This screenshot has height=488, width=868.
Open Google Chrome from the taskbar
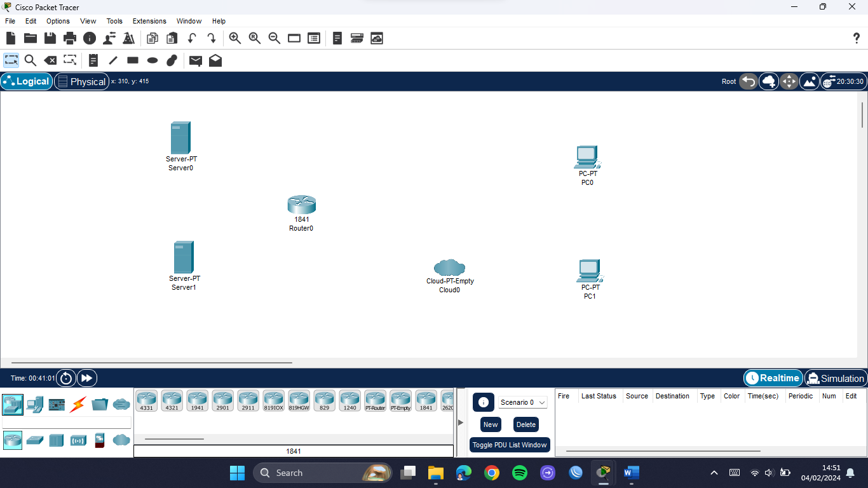pos(491,473)
